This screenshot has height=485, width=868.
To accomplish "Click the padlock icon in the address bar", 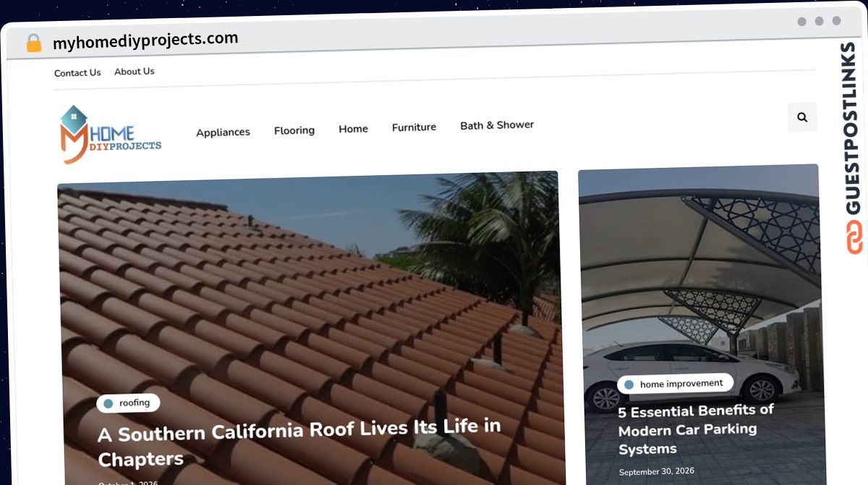I will tap(33, 43).
